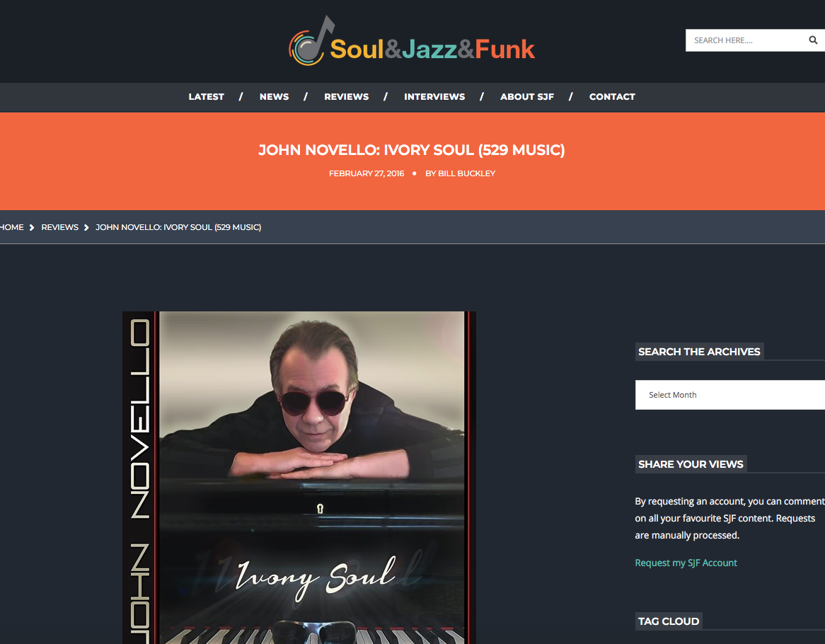The width and height of the screenshot is (825, 644).
Task: Click the John Novello breadcrumb current page
Action: 178,227
